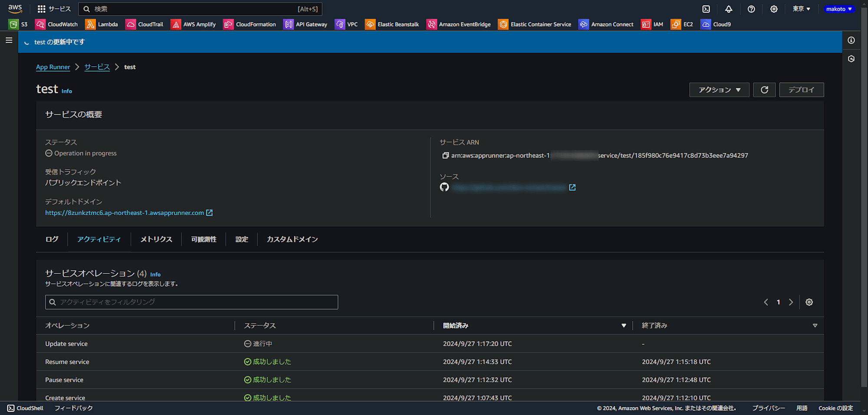Screen dimensions: 868x415
Task: Open the CloudWatch shortcut
Action: click(x=57, y=24)
